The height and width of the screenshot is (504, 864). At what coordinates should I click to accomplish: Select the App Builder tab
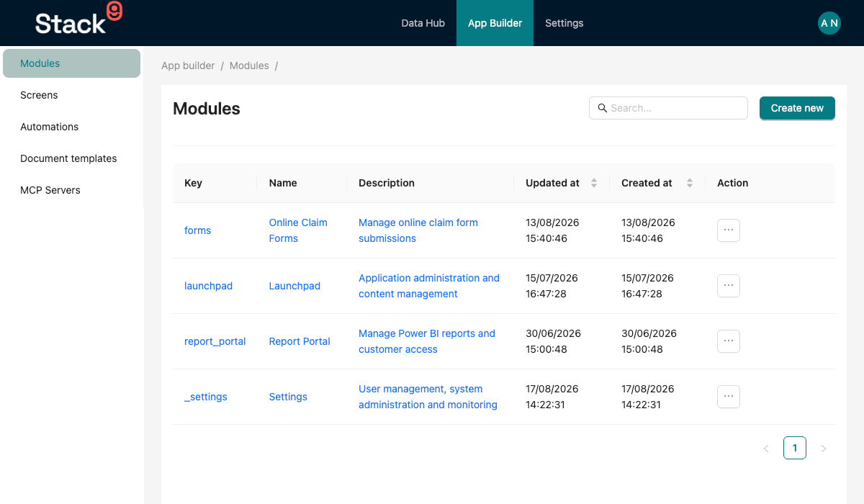[x=495, y=23]
